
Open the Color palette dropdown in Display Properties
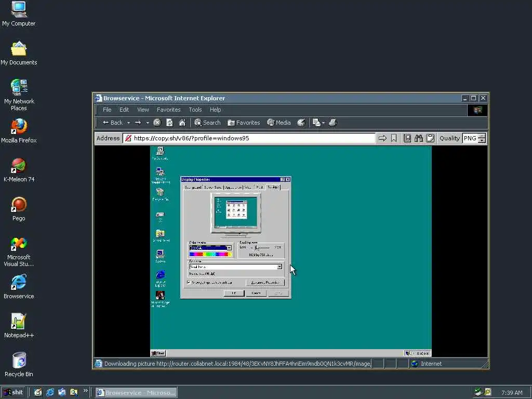229,248
